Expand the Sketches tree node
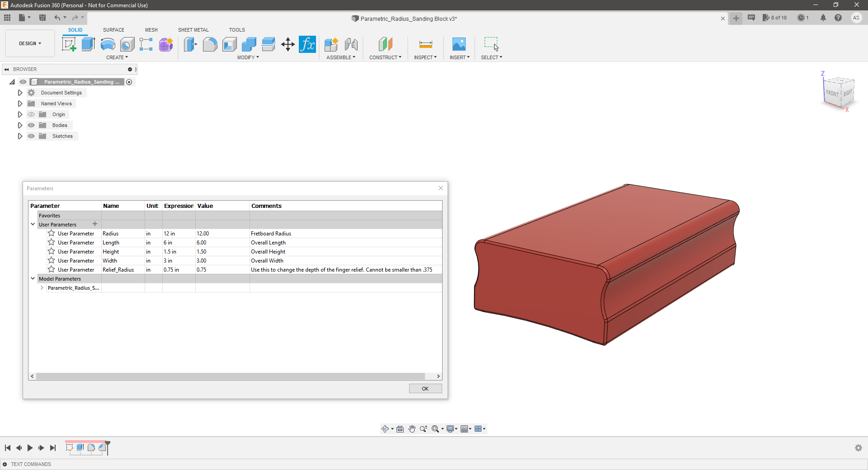Screen dimensions: 868x470 click(x=20, y=136)
